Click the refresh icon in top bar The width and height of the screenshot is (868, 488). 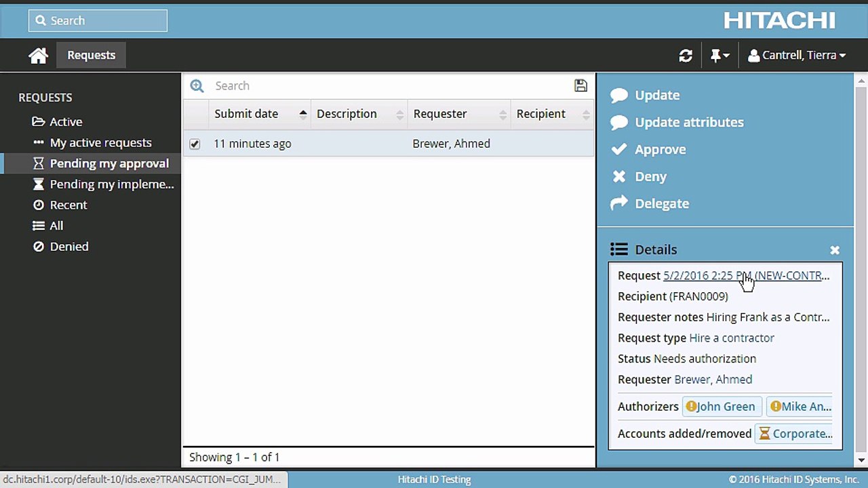tap(686, 56)
